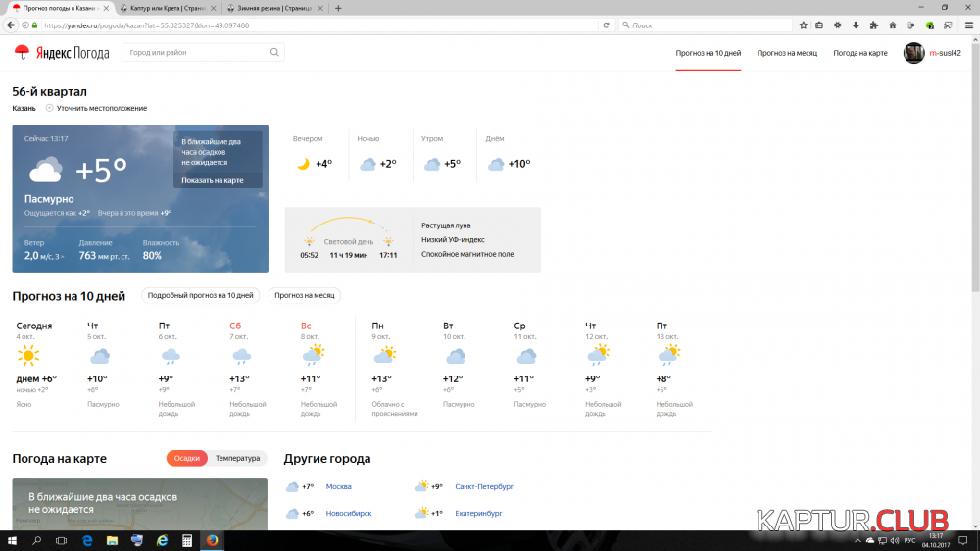The image size is (980, 551).
Task: Open the add-ons puzzle piece icon
Action: [874, 25]
